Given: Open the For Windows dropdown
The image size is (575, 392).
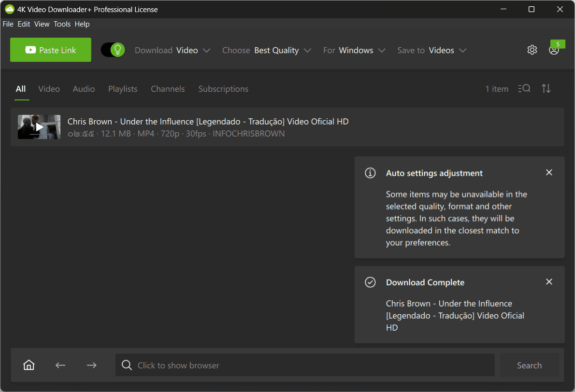Looking at the screenshot, I should pos(354,50).
